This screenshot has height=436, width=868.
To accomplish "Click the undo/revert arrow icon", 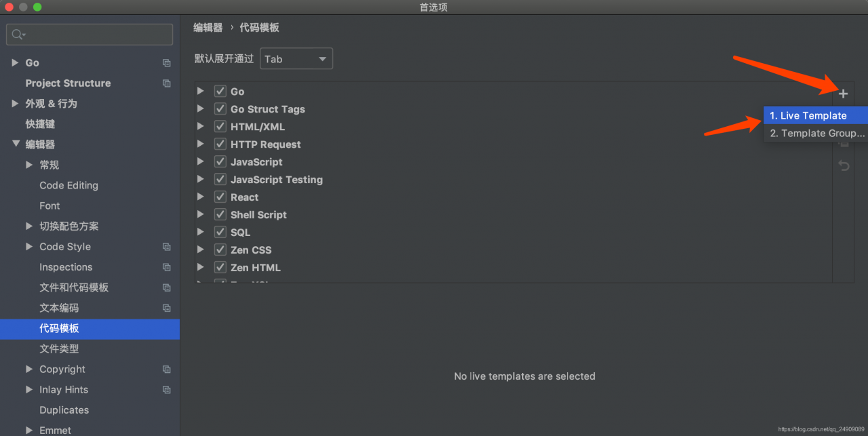I will 844,165.
